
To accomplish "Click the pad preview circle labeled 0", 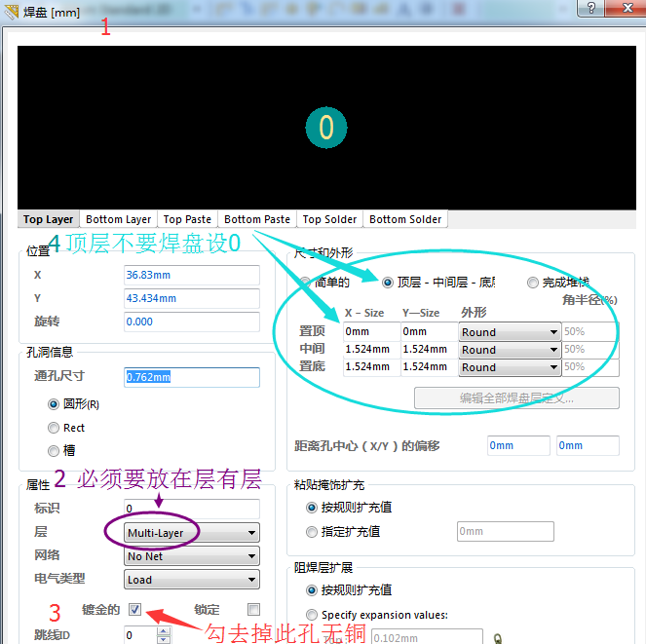I will (x=326, y=128).
